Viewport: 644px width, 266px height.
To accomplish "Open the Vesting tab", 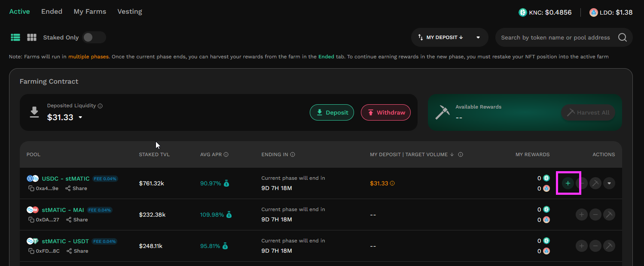I will click(x=130, y=12).
